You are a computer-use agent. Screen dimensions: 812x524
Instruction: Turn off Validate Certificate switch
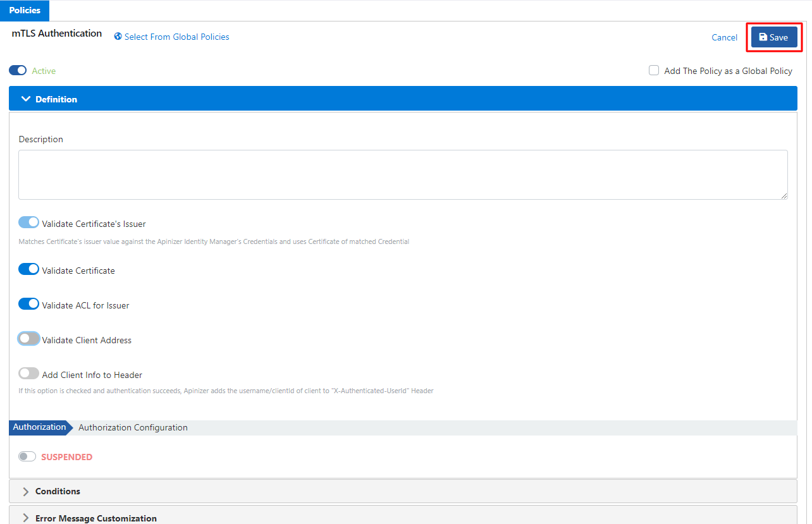point(28,269)
